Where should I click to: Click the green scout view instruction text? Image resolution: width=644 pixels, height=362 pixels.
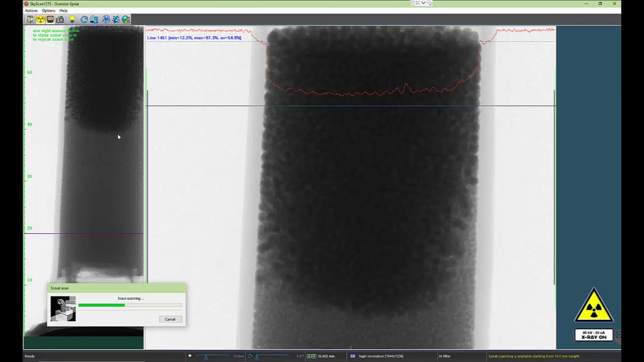(x=55, y=35)
